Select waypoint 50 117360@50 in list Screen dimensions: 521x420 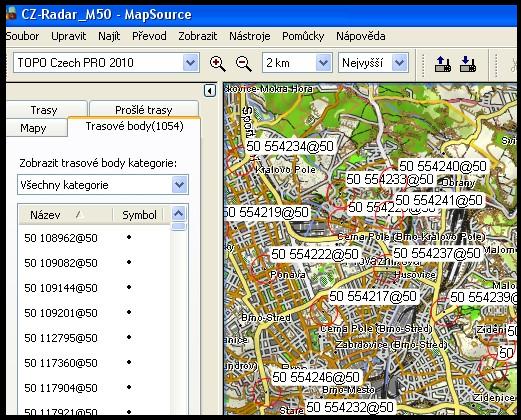[x=61, y=363]
